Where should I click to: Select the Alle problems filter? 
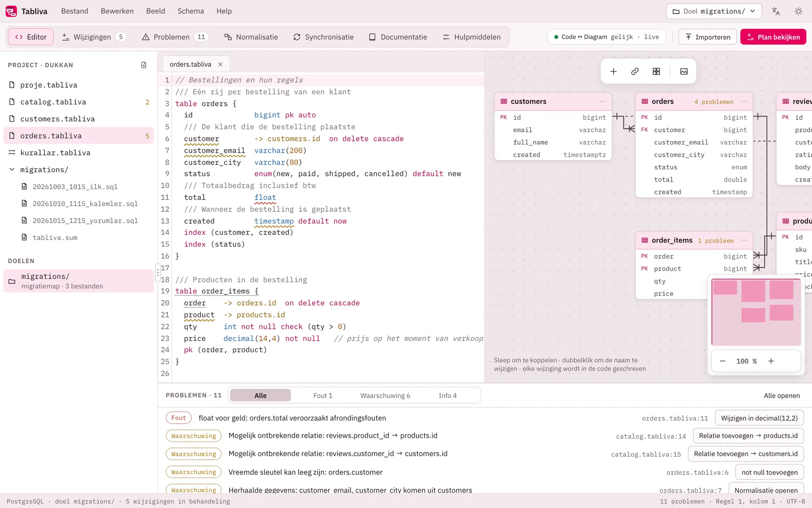[260, 396]
